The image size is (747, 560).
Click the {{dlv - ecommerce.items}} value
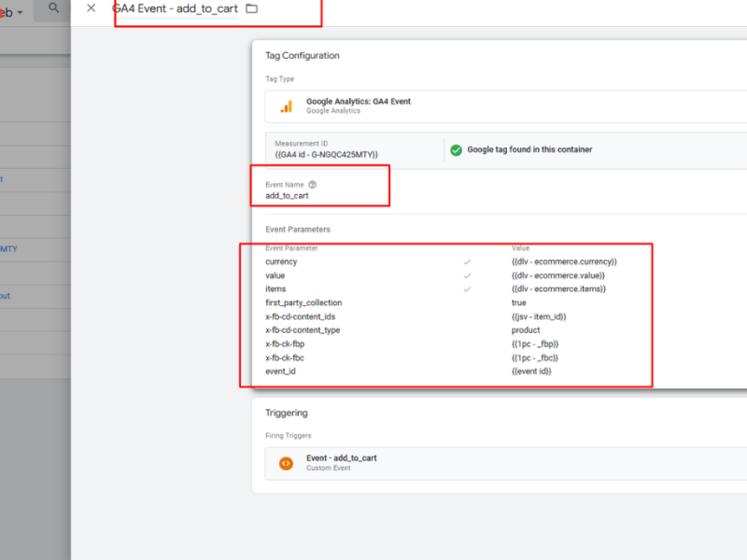pos(558,289)
